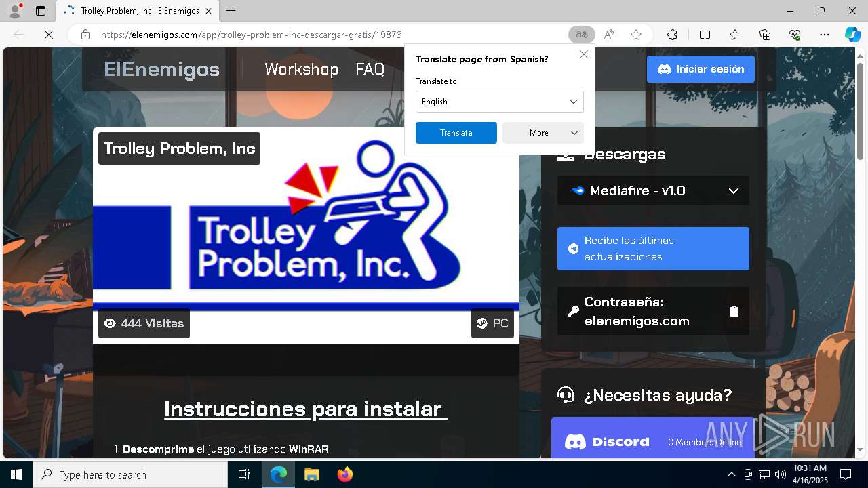Click the Steam PC platform badge

[x=492, y=323]
